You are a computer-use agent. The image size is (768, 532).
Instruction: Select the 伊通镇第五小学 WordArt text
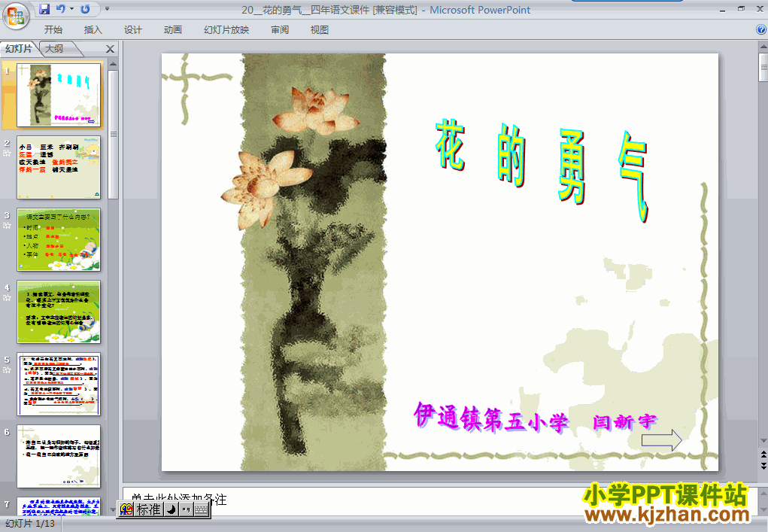491,418
